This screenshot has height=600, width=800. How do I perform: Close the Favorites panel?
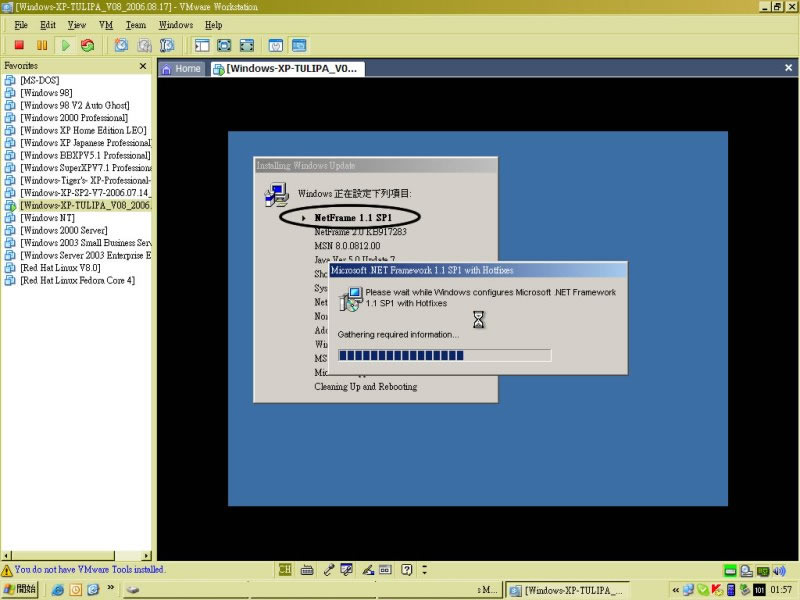click(143, 66)
